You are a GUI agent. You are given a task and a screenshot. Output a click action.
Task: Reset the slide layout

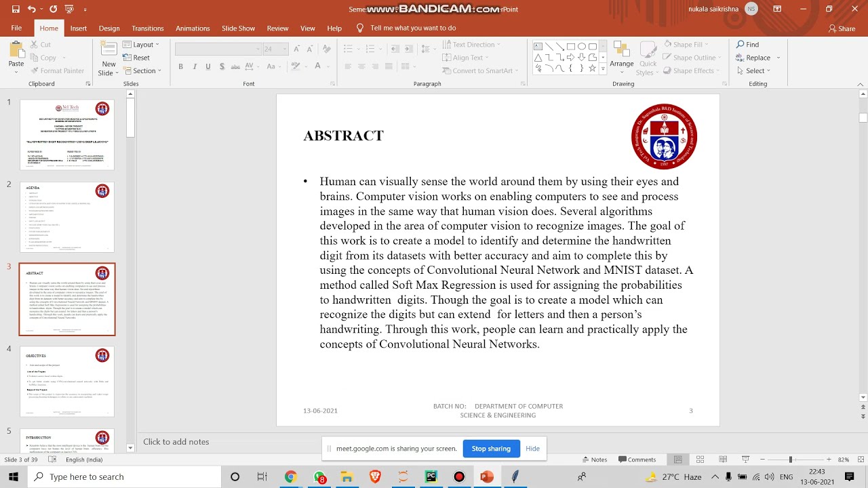click(x=136, y=58)
